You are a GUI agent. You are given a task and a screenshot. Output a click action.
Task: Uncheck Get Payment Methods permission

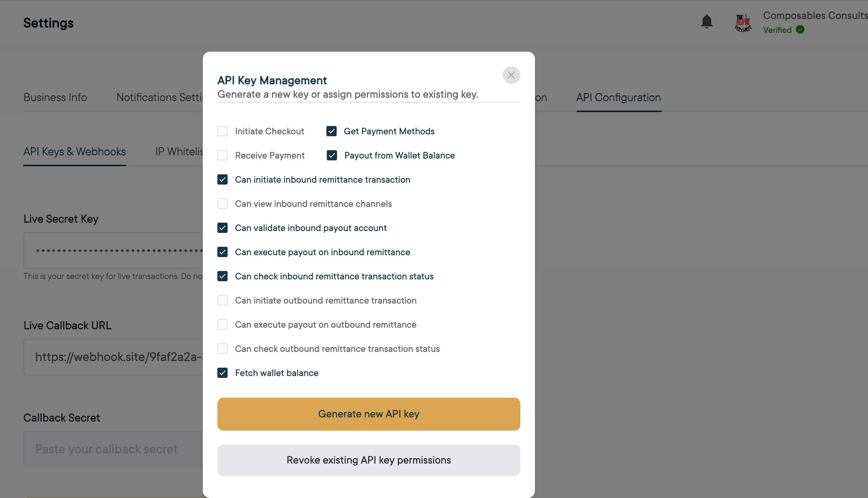pyautogui.click(x=332, y=131)
